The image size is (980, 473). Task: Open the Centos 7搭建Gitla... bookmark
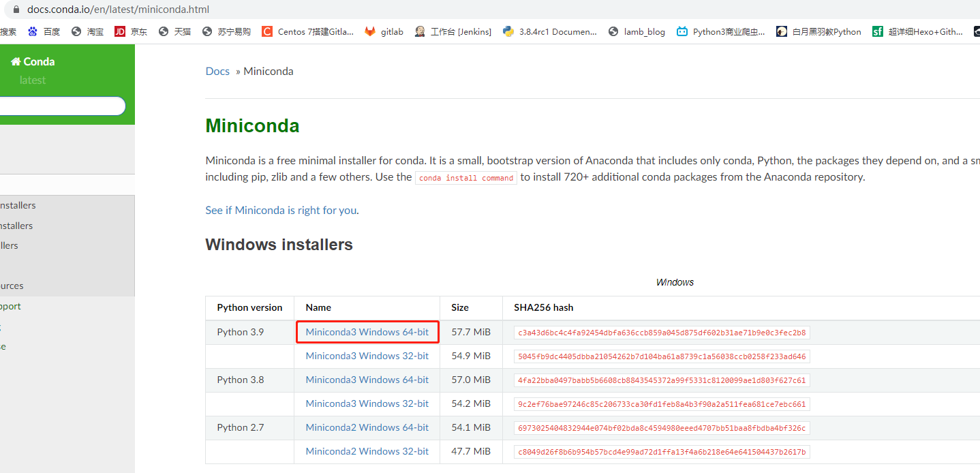307,31
